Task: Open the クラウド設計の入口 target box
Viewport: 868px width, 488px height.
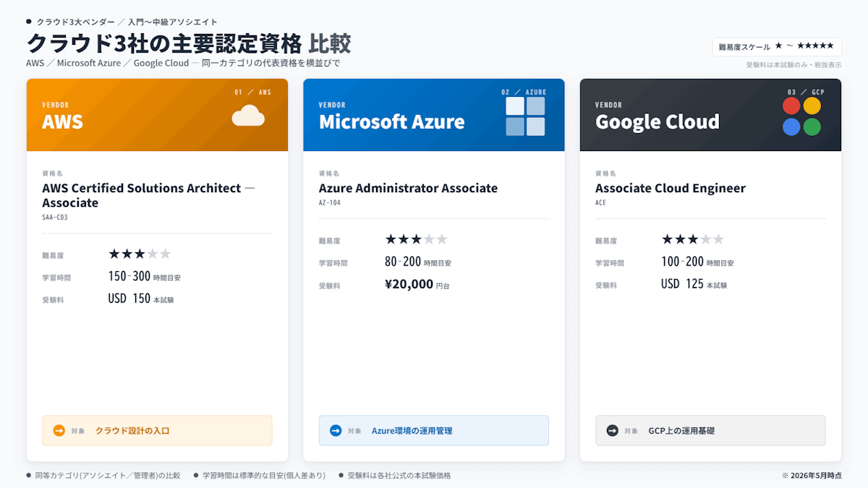Action: pyautogui.click(x=157, y=430)
